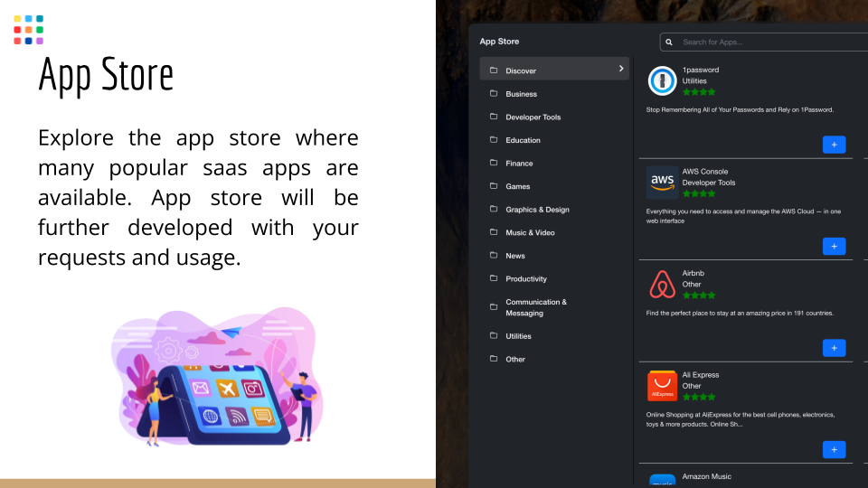Click folder icon beside Education
868x488 pixels.
pos(494,140)
